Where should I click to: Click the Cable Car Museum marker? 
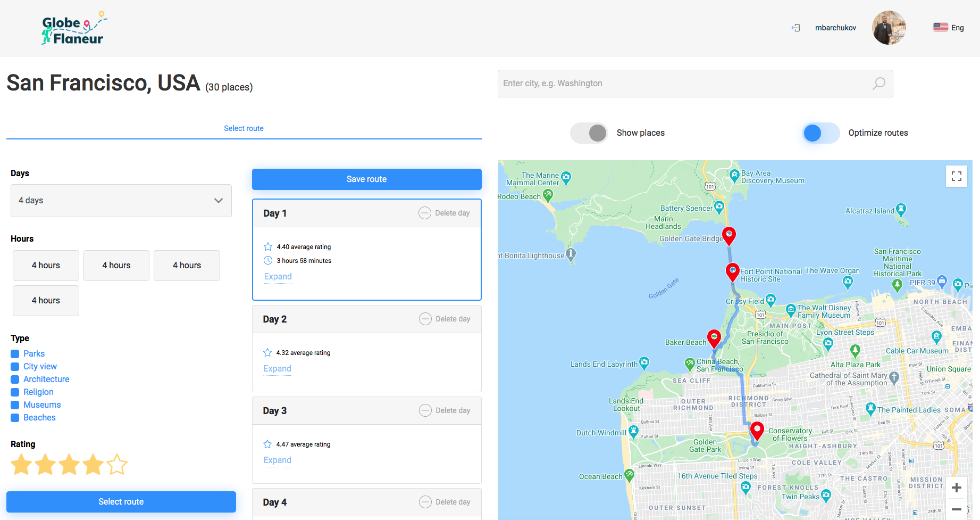(936, 337)
